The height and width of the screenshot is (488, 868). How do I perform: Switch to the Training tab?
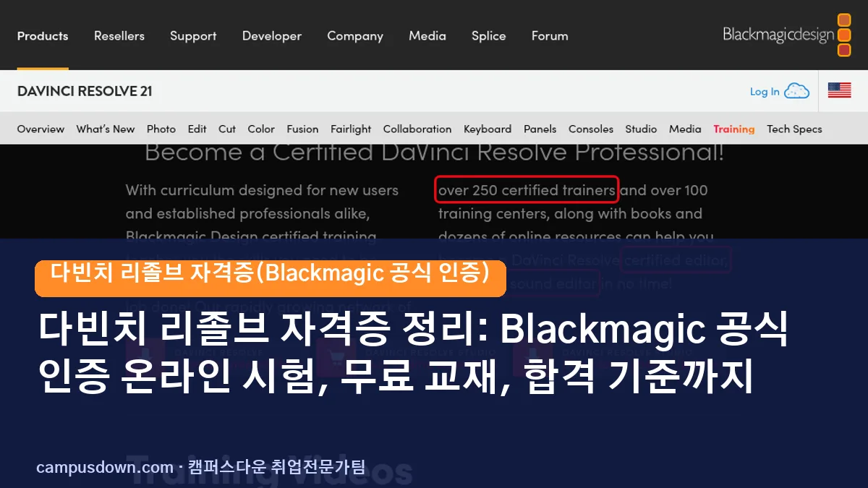(734, 129)
